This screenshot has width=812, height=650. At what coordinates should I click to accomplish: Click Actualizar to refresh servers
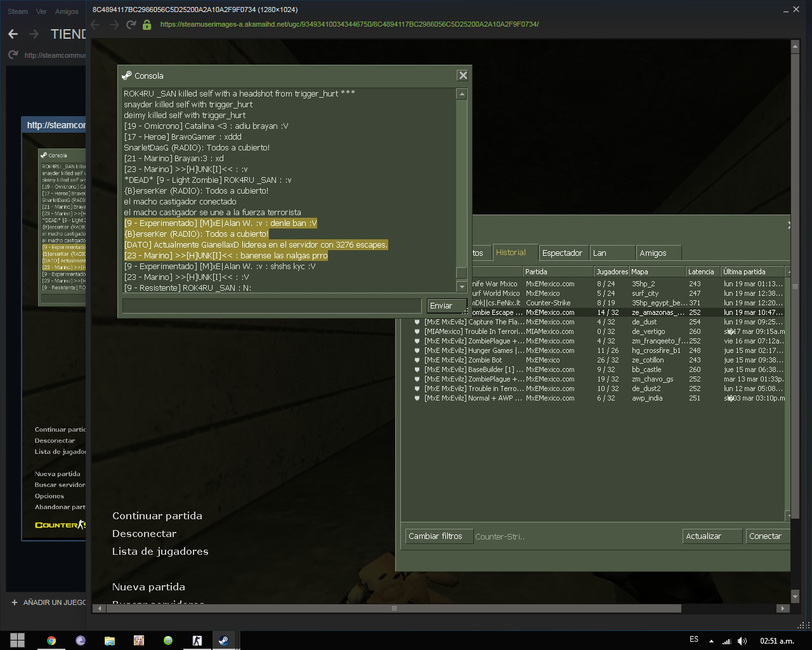(x=712, y=536)
